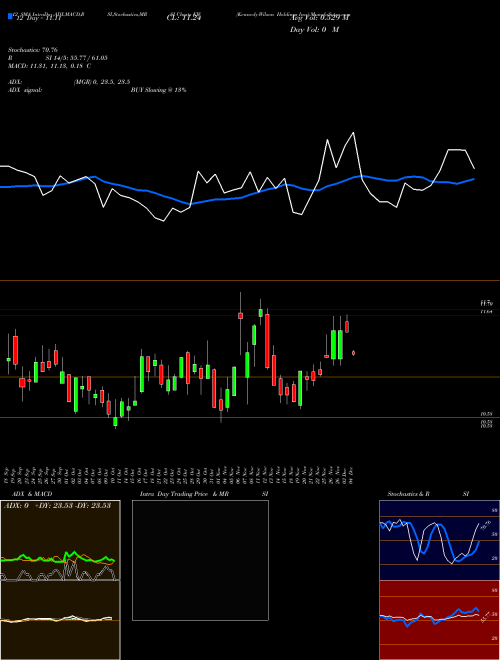Click the blue 12 Day SMA legend square
This screenshot has height=660, width=500.
11,17
